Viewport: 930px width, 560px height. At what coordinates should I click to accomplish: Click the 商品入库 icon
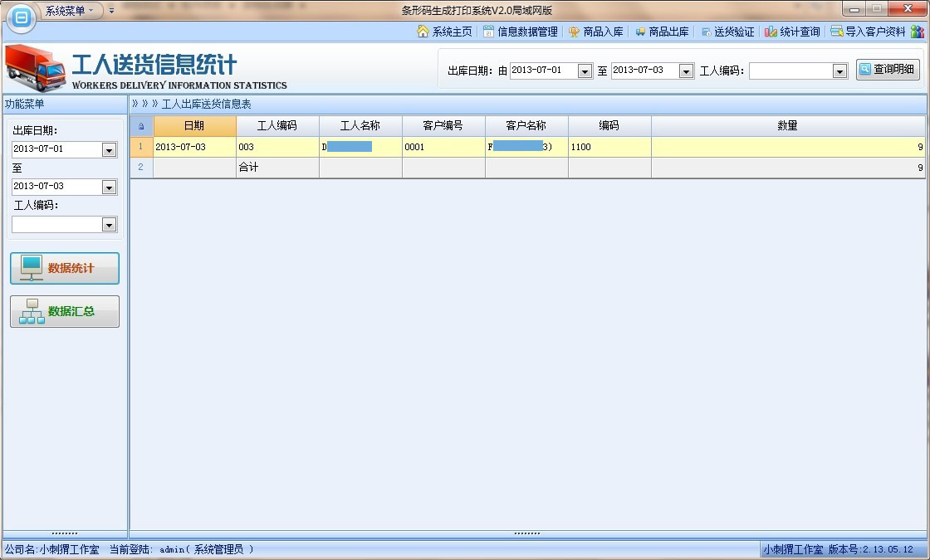574,32
